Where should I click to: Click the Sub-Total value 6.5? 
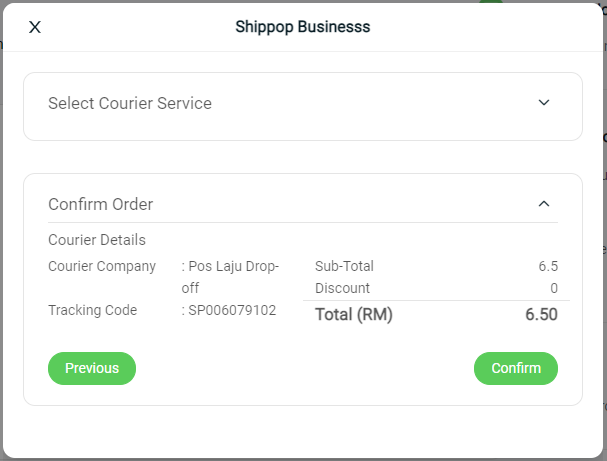point(548,266)
